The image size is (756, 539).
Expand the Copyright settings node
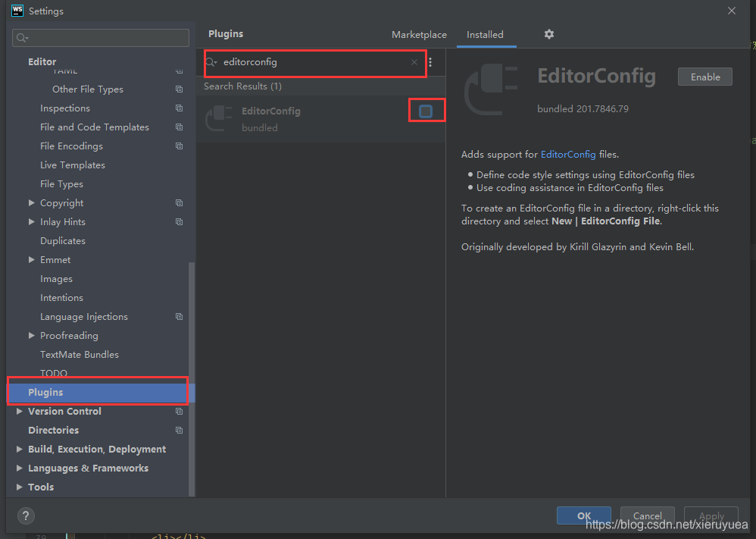point(31,202)
